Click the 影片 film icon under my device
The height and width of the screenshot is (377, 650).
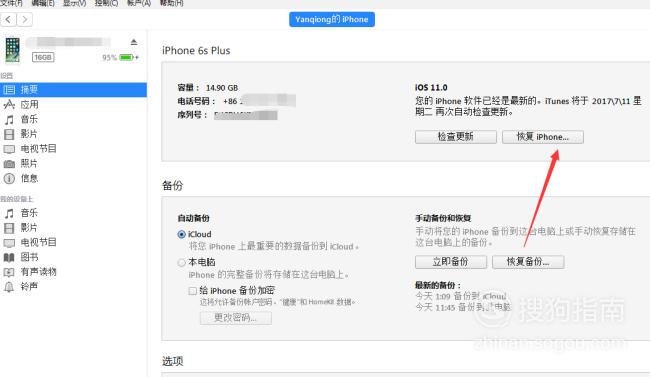(x=9, y=228)
